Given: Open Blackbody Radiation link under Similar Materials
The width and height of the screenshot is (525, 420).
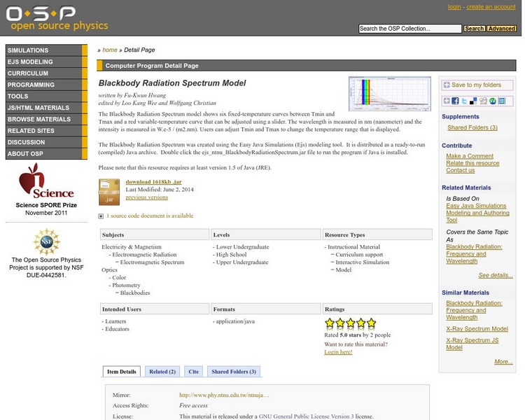Looking at the screenshot, I should 474,310.
